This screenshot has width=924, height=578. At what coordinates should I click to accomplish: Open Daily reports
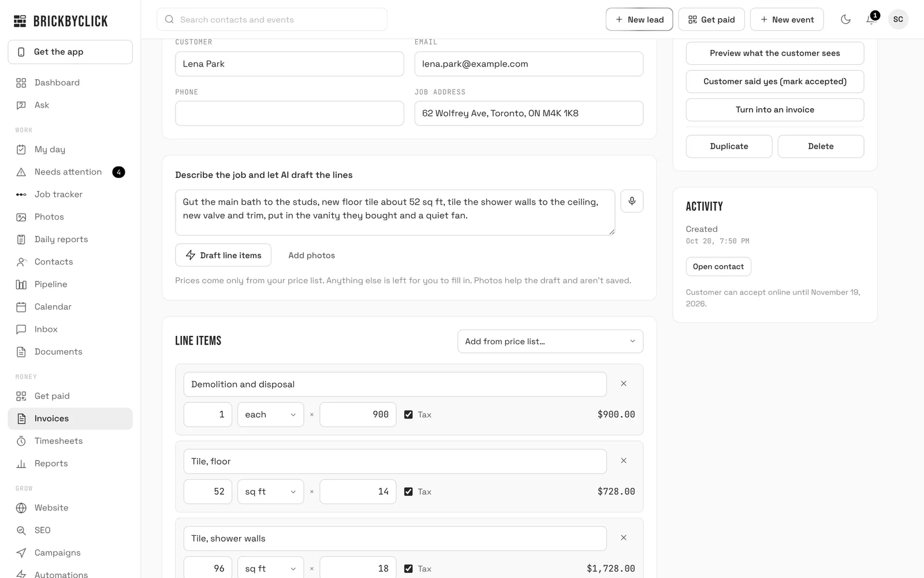point(70,239)
